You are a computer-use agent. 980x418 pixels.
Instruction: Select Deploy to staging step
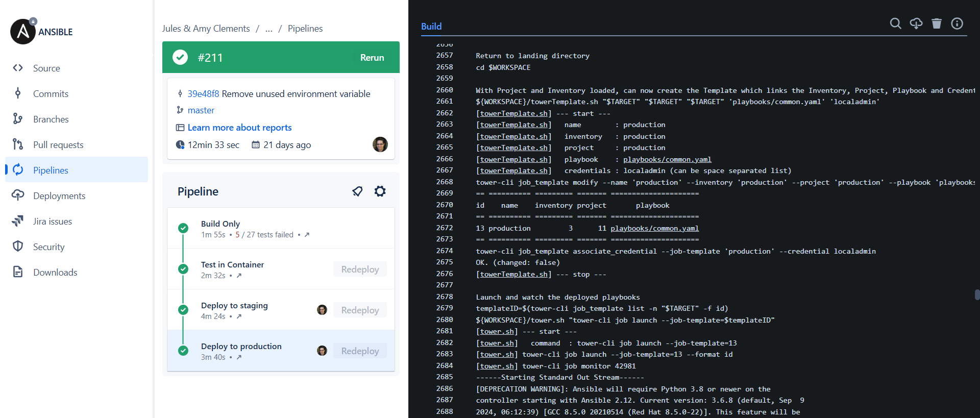click(x=281, y=310)
